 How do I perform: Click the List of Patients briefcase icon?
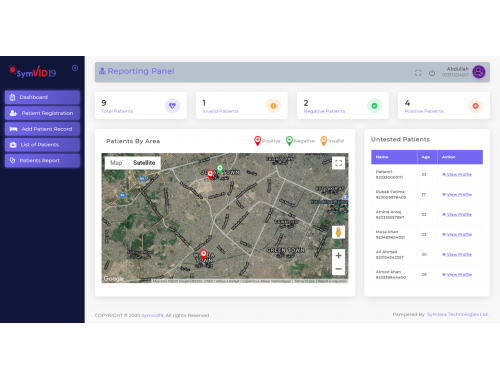(x=13, y=145)
